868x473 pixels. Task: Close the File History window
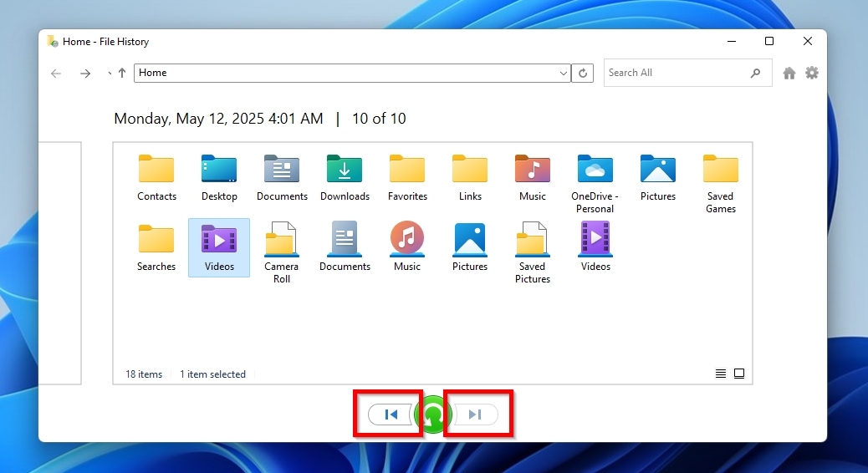click(808, 41)
